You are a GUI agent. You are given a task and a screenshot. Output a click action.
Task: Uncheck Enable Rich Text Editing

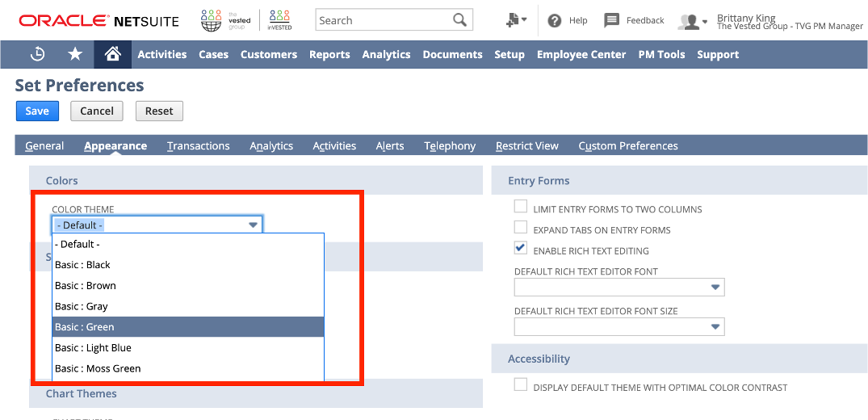click(521, 249)
